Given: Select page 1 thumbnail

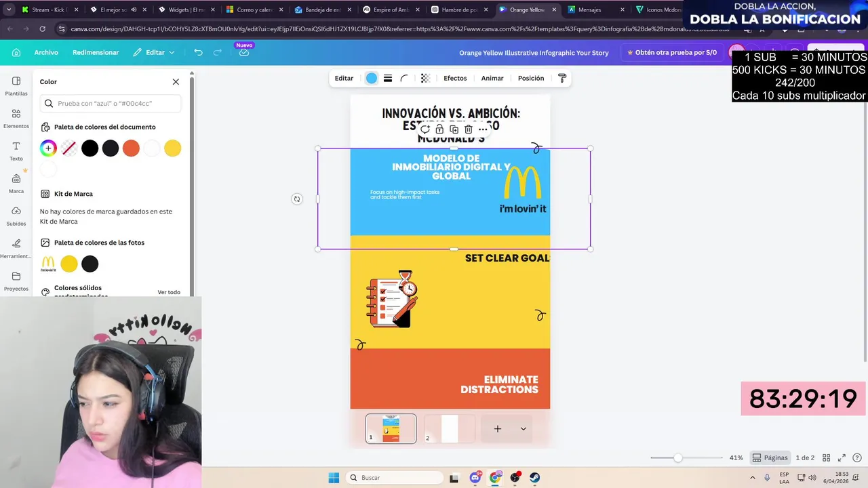Looking at the screenshot, I should [391, 428].
